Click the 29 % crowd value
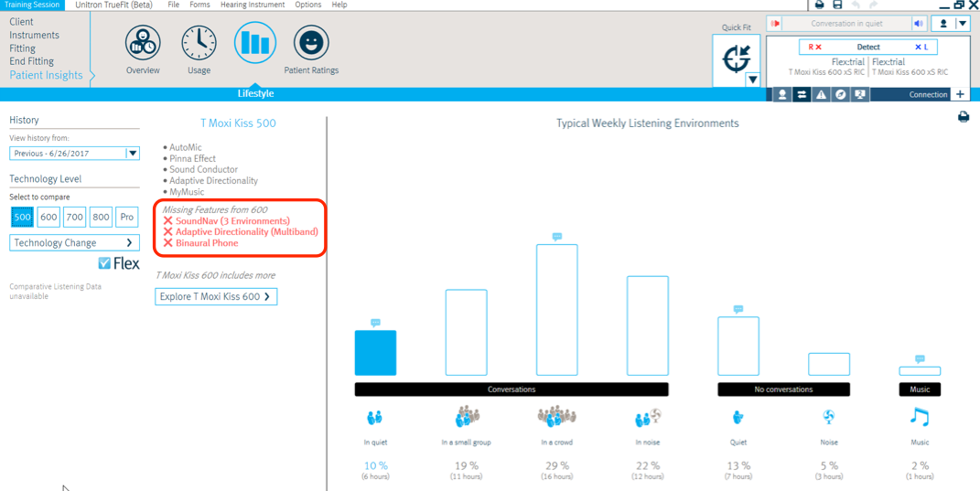The height and width of the screenshot is (491, 980). (x=557, y=465)
